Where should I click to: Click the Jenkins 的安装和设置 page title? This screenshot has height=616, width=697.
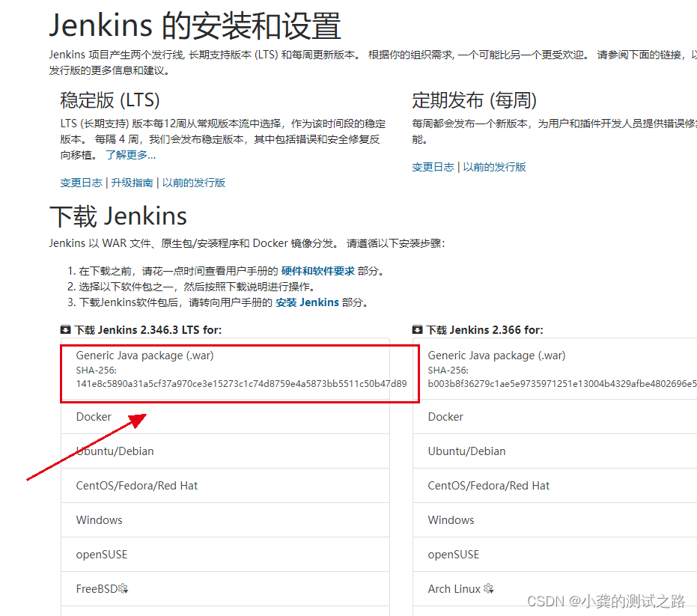(195, 25)
